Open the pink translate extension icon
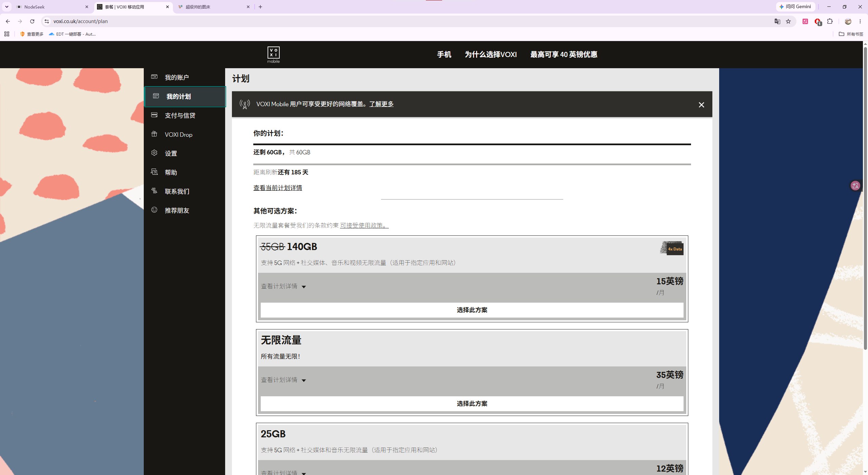Image resolution: width=868 pixels, height=475 pixels. (805, 21)
